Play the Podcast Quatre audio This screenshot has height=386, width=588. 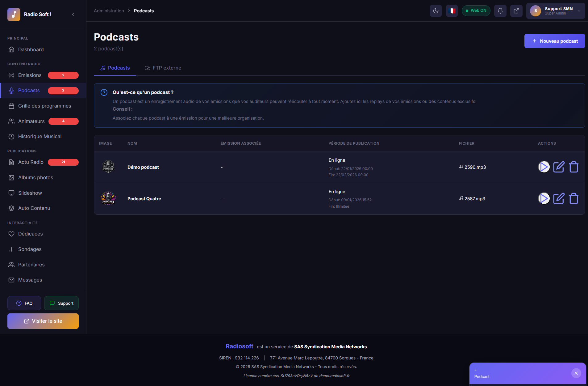point(544,198)
